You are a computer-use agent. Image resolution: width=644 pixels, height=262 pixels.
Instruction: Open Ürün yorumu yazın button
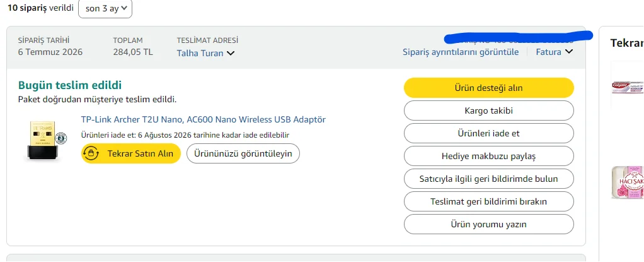[489, 225]
